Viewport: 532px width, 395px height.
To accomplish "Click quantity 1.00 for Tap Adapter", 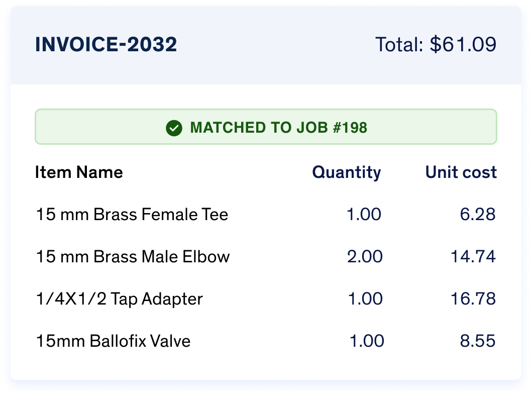I will [365, 299].
